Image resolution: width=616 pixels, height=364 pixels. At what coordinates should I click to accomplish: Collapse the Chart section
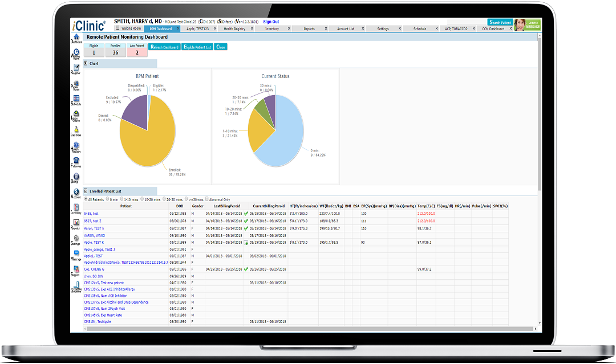86,63
